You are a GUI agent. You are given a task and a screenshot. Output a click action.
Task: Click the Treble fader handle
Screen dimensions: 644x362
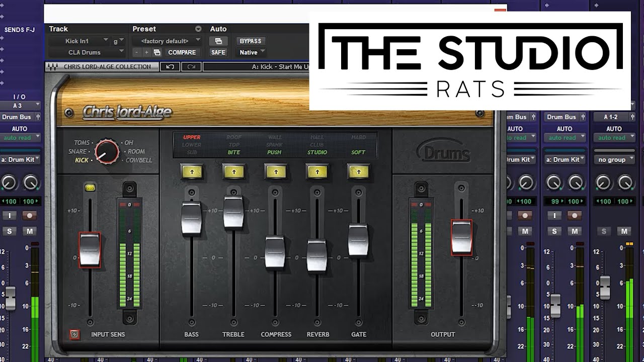pyautogui.click(x=233, y=213)
